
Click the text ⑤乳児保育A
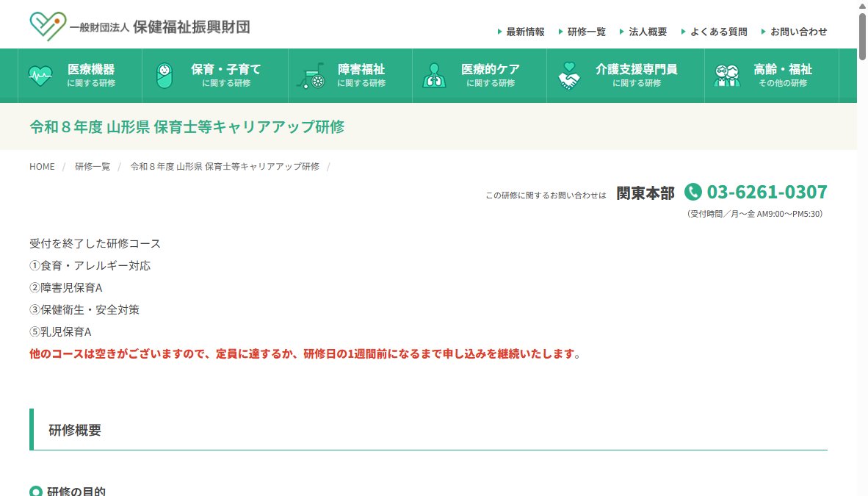[x=60, y=332]
